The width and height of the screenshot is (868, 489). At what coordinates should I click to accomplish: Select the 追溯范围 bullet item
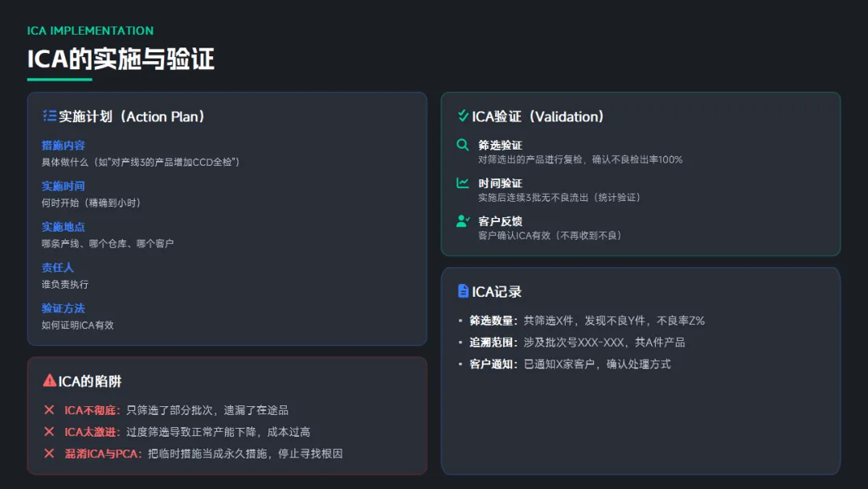[x=577, y=342]
